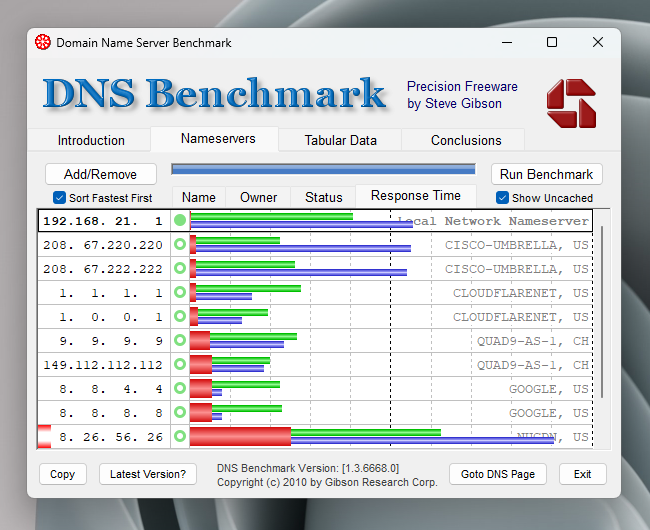650x530 pixels.
Task: Click the blue benchmark progress bar
Action: (323, 169)
